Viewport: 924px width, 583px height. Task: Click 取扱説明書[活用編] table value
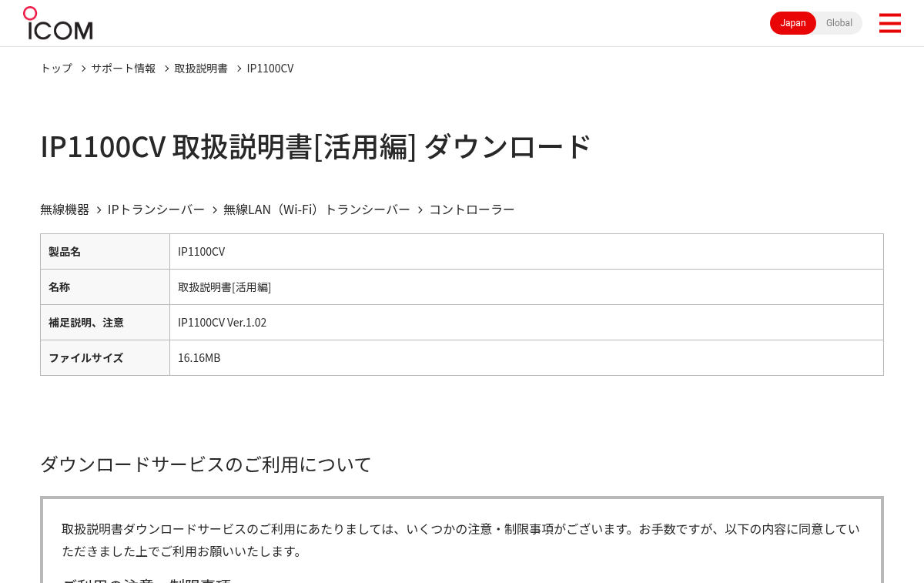225,287
